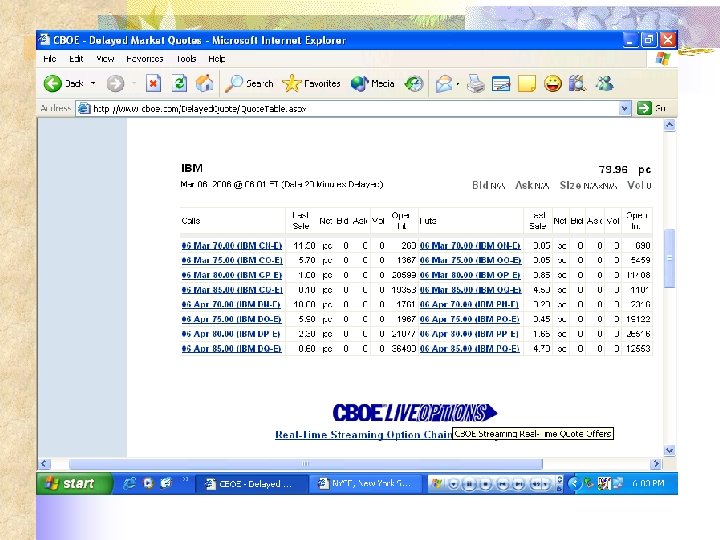This screenshot has height=540, width=720.
Task: Click the vertical scrollbar thumb
Action: point(669,258)
